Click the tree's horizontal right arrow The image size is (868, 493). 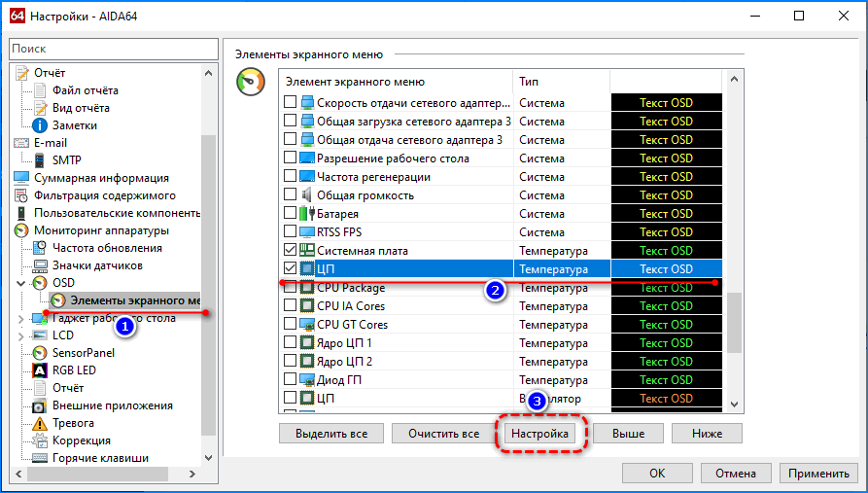coord(192,475)
